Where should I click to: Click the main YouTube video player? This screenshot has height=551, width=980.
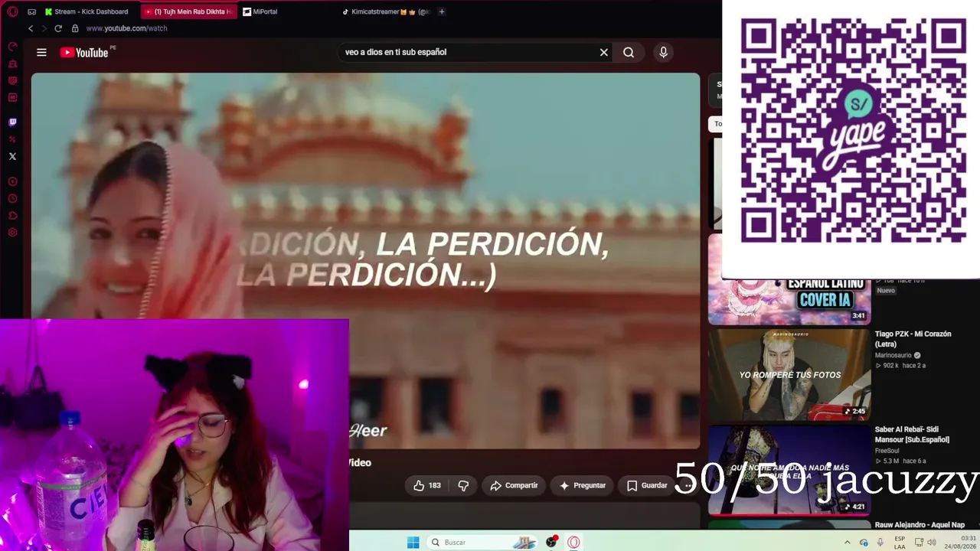365,260
